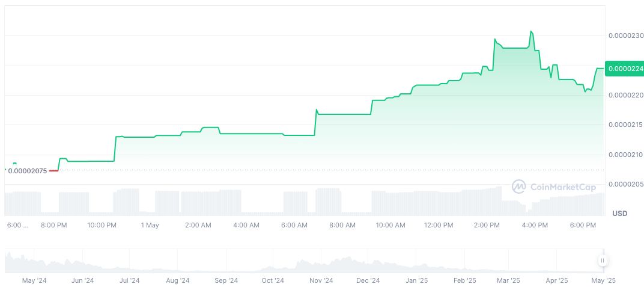Click the 0.0000215 price axis label

625,125
